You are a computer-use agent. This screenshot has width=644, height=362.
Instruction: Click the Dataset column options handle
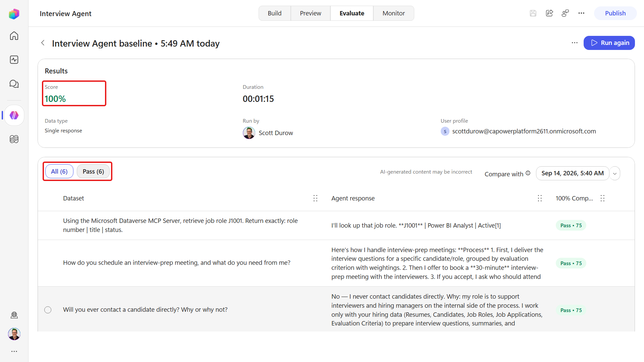coord(315,198)
